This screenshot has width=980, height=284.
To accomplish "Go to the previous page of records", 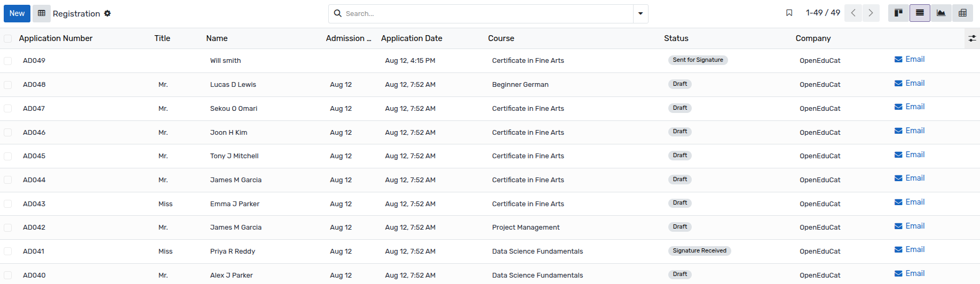I will point(853,13).
